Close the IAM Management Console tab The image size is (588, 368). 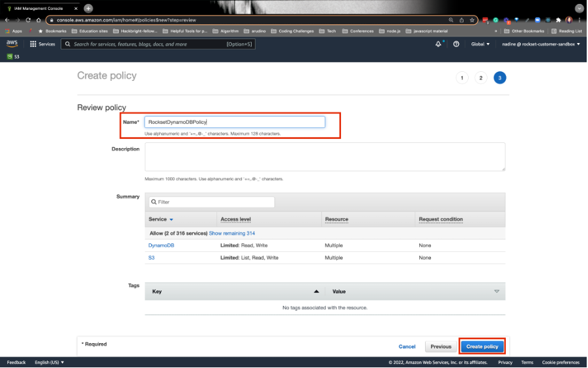(x=76, y=8)
